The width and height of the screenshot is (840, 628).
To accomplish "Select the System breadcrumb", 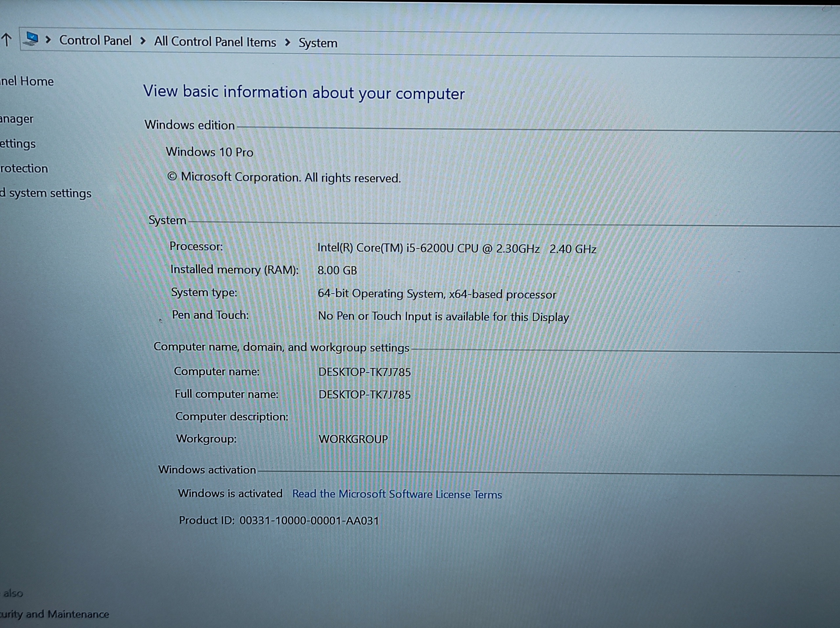I will point(318,43).
